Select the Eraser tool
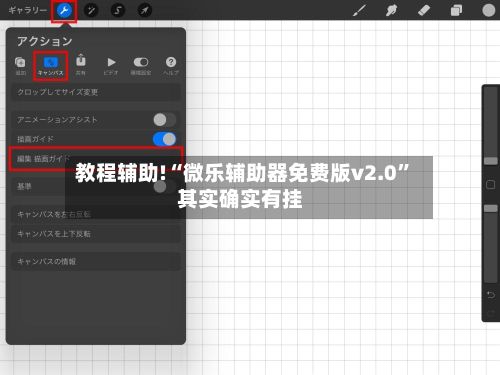 pyautogui.click(x=424, y=11)
